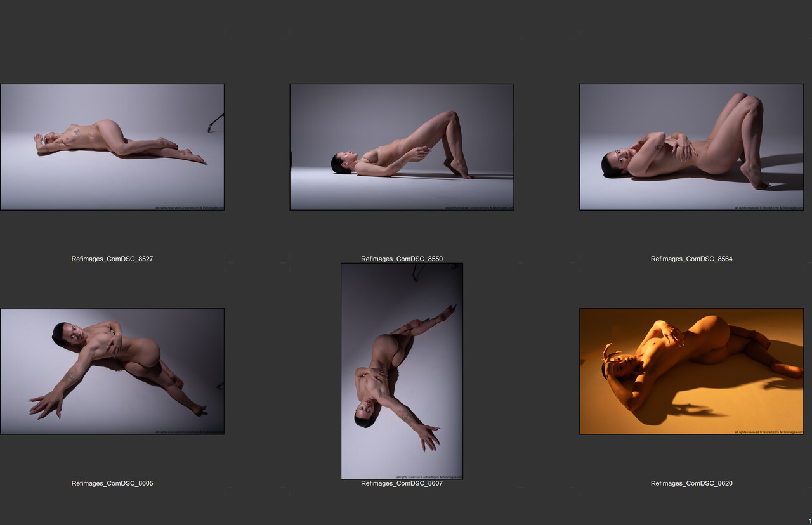Select the file name Refimages_ComDSC_8620
The height and width of the screenshot is (525, 812).
point(691,483)
